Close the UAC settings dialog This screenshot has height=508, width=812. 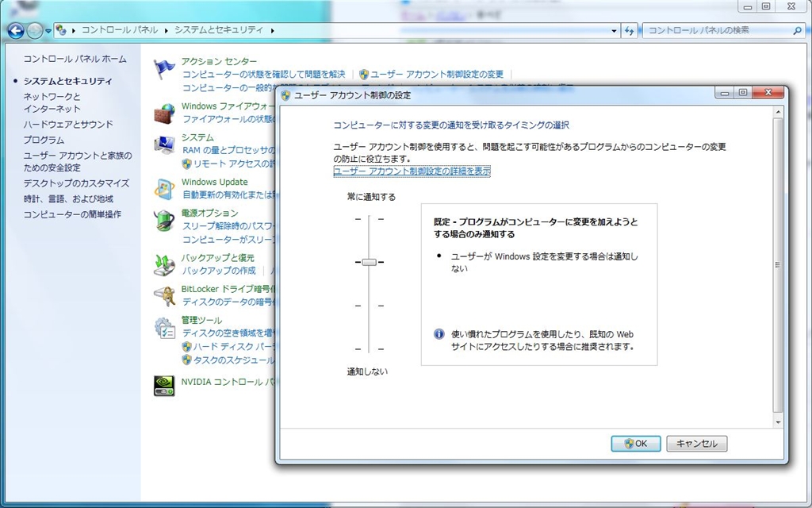tap(768, 93)
